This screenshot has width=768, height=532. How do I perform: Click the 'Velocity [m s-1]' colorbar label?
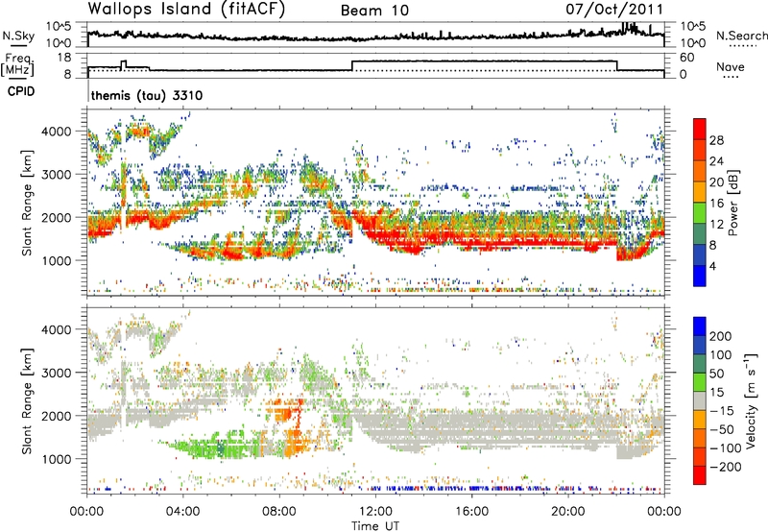[x=752, y=400]
